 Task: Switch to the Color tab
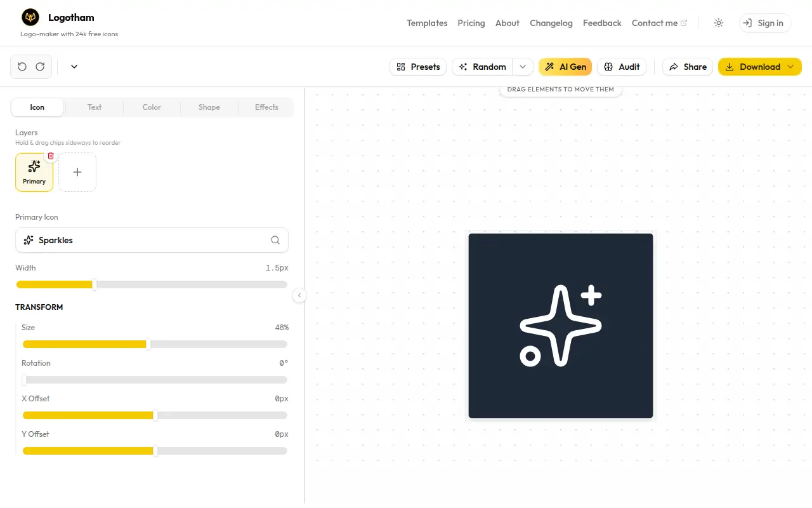(x=152, y=107)
